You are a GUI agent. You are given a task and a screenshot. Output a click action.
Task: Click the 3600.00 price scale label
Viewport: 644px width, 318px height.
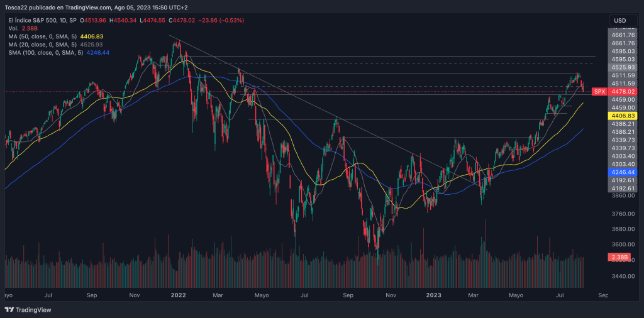tap(623, 244)
